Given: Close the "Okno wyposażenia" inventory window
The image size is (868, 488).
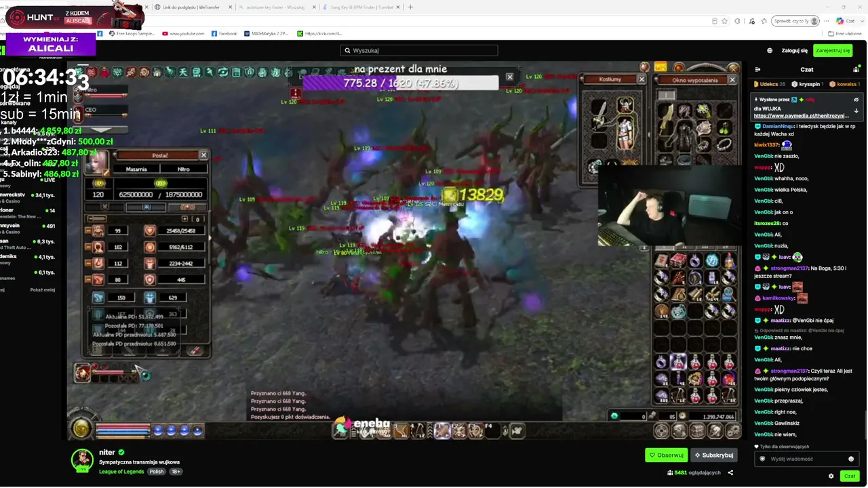Looking at the screenshot, I should [732, 80].
